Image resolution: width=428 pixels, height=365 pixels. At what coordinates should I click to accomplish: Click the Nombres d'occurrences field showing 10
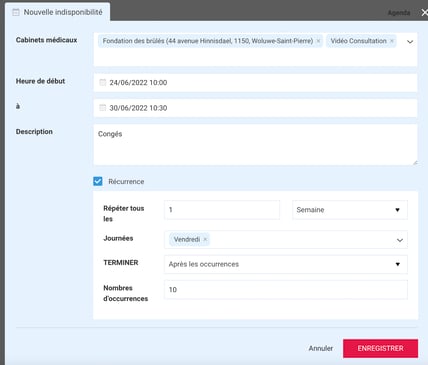[286, 290]
